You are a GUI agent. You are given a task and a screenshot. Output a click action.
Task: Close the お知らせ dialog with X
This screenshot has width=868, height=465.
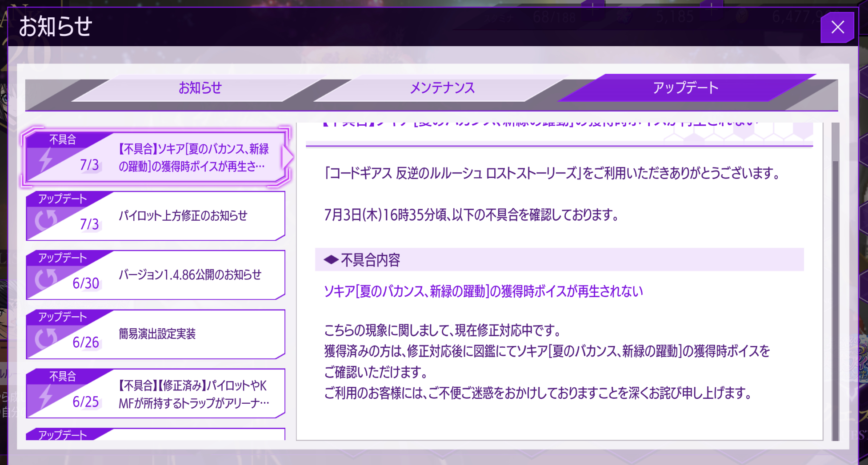point(837,27)
